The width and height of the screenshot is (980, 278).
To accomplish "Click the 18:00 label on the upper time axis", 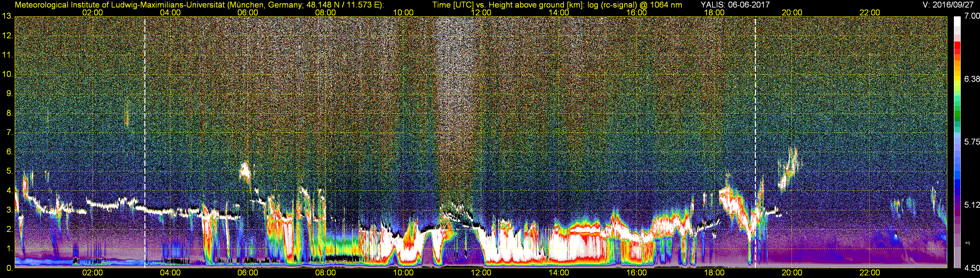I will 714,13.
